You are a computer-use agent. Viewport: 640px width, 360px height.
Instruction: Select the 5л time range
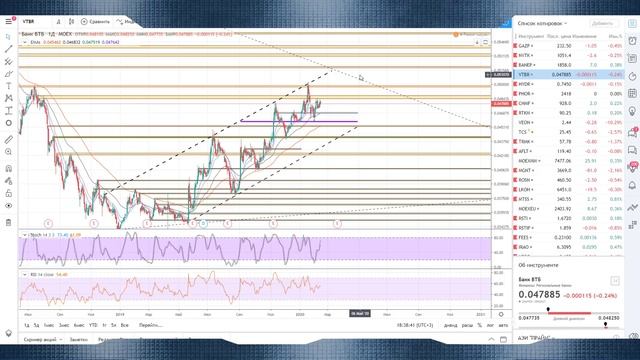tap(114, 325)
